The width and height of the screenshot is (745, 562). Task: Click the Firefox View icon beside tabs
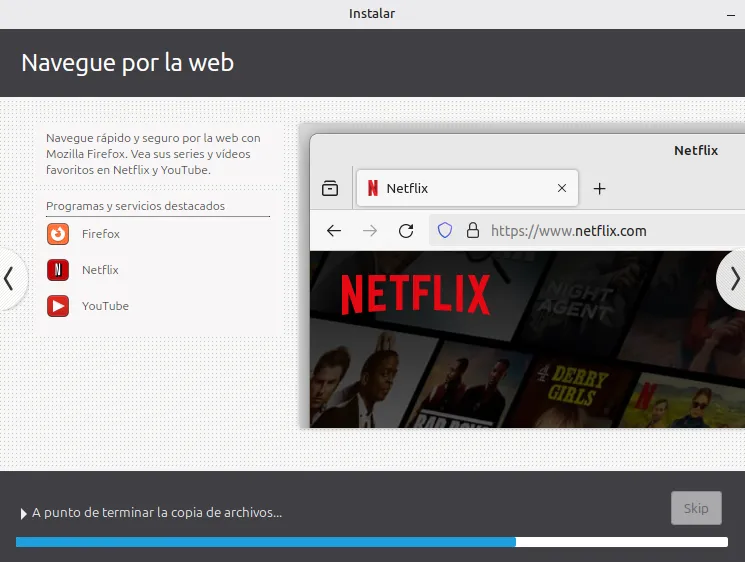330,188
